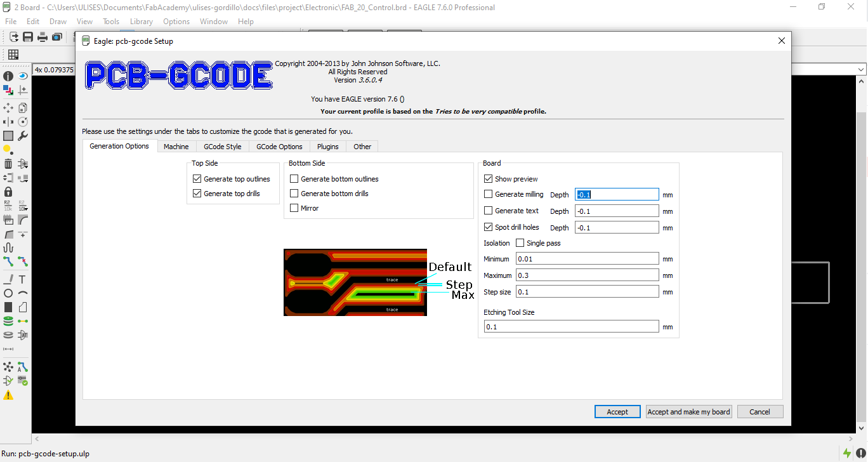
Task: Enable Generate bottom outlines
Action: click(294, 179)
